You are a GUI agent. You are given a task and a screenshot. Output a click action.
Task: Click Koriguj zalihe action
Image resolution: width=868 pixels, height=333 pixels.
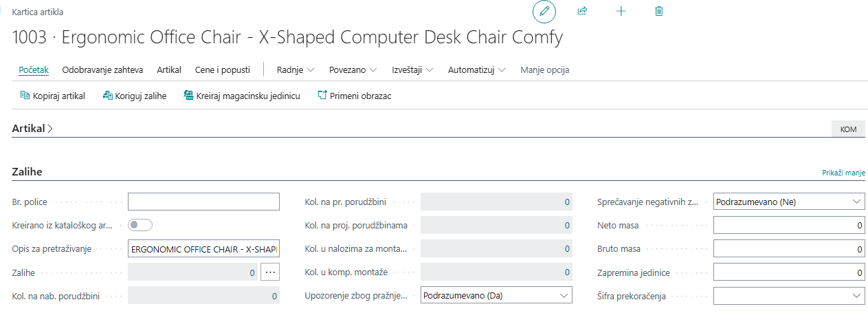135,96
